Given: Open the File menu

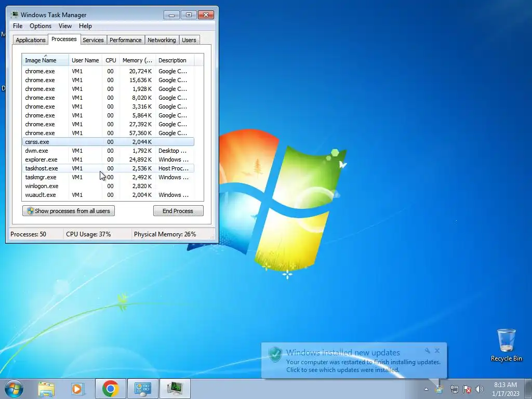Looking at the screenshot, I should pyautogui.click(x=18, y=26).
